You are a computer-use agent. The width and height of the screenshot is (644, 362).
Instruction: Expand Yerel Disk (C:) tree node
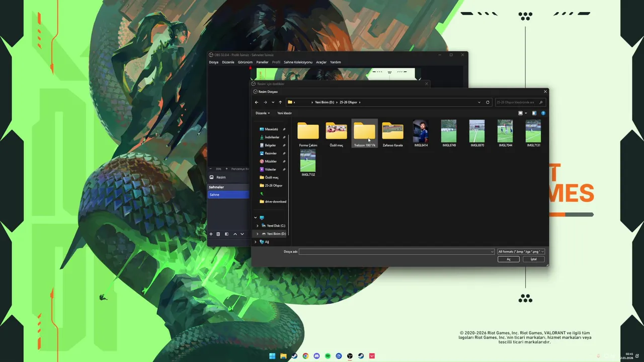point(258,226)
